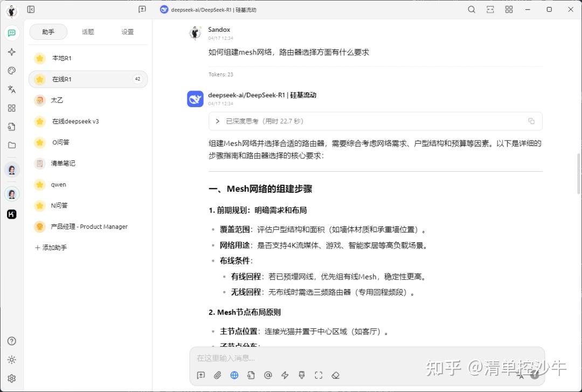
Task: Toggle the sun theme icon
Action: (x=12, y=359)
